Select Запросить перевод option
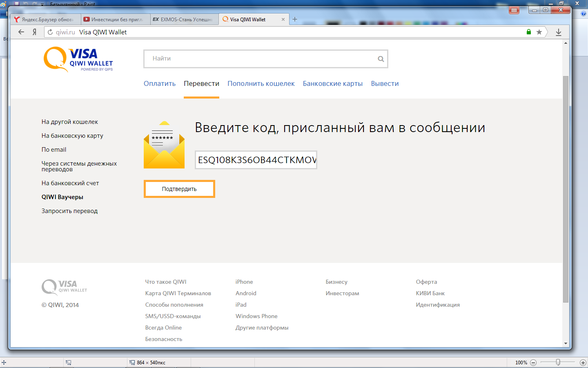Viewport: 588px width, 368px height. click(x=69, y=211)
